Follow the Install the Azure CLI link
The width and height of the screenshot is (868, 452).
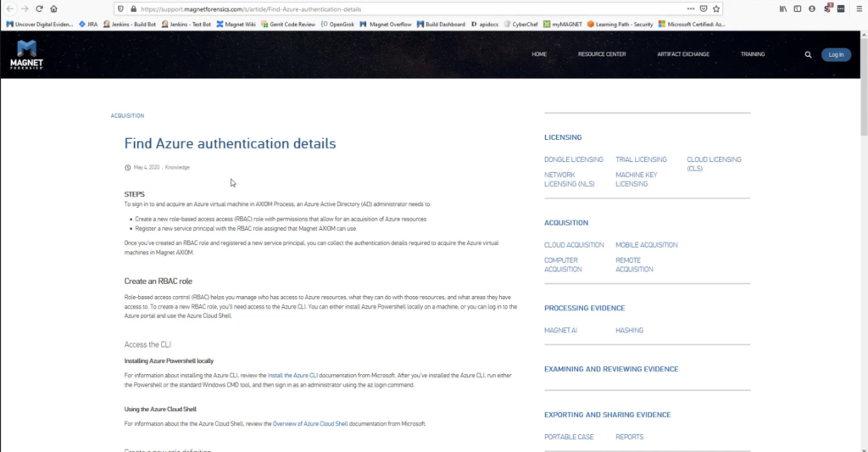pos(292,376)
